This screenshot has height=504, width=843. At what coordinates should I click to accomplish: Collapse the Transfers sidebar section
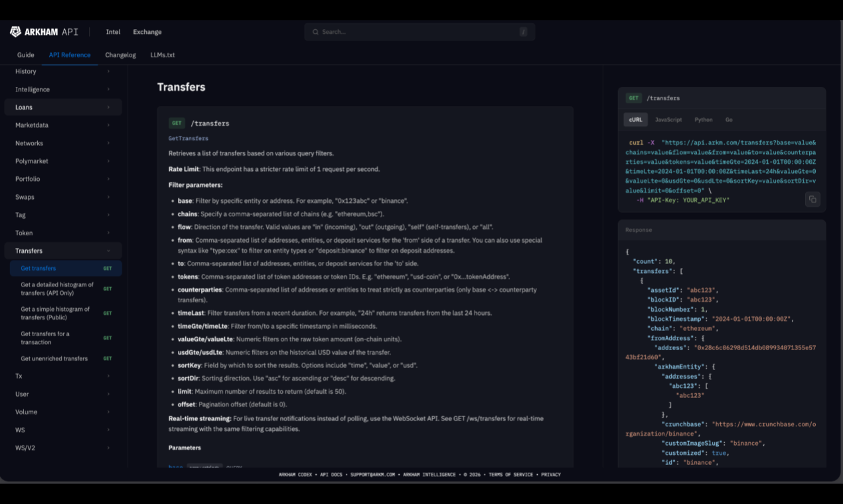tap(63, 251)
